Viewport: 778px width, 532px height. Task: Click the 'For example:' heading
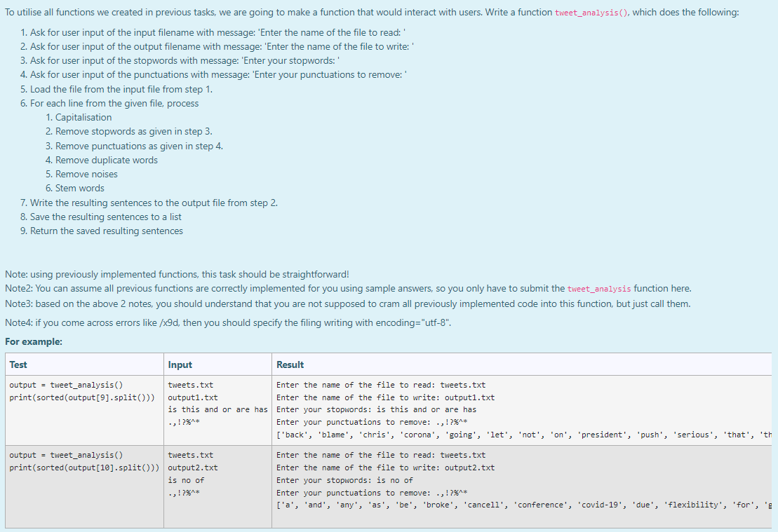coord(34,341)
